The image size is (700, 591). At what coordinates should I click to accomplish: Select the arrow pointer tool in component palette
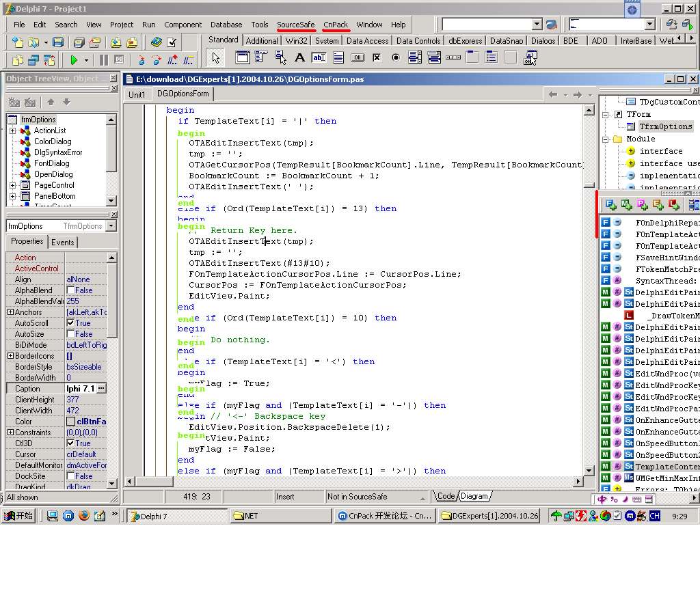click(x=215, y=58)
